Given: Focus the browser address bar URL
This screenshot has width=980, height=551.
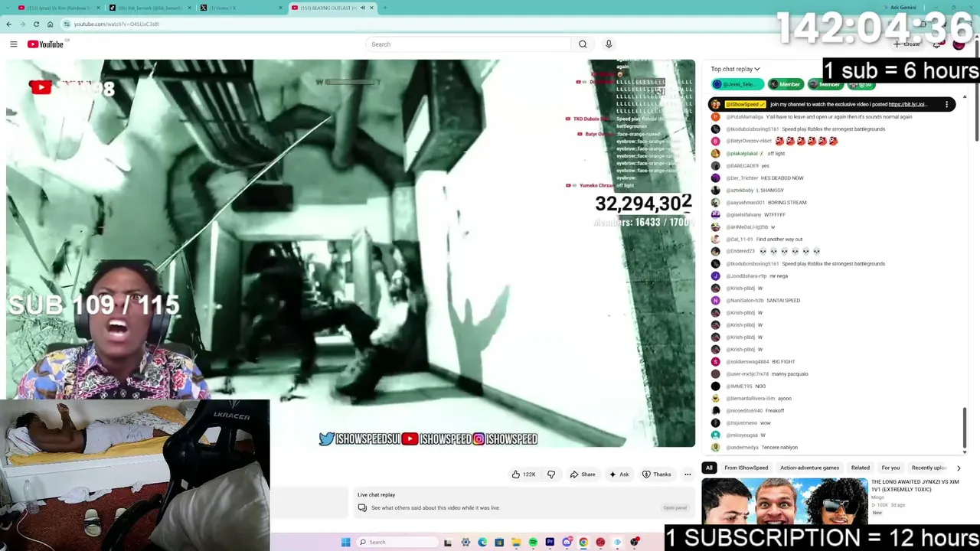Looking at the screenshot, I should pyautogui.click(x=116, y=24).
